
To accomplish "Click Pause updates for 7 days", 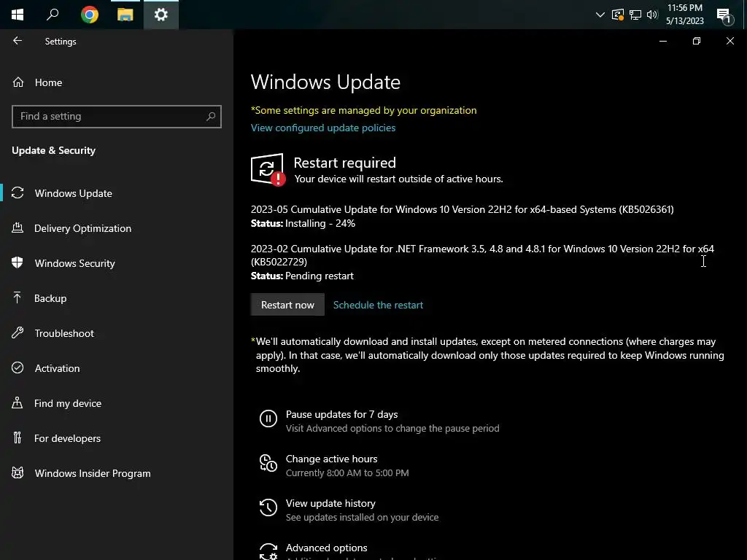I will point(341,414).
